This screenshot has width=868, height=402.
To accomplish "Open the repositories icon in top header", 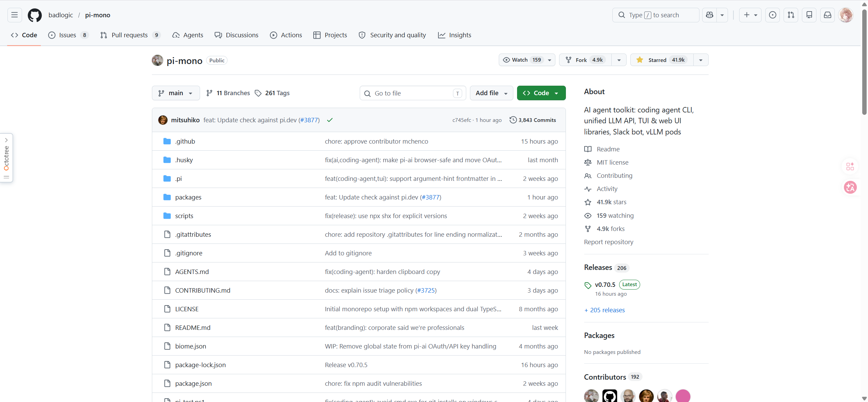I will point(809,15).
